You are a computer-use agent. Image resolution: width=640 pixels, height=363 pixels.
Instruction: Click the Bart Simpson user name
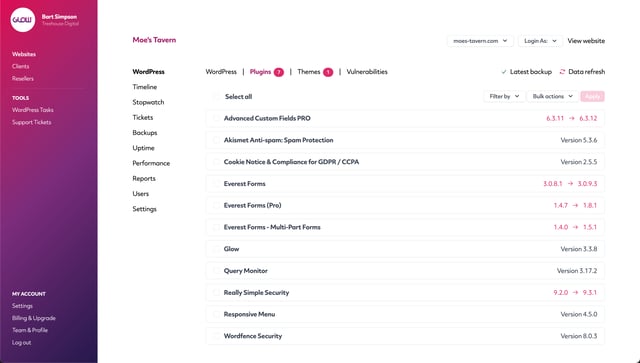pyautogui.click(x=59, y=17)
